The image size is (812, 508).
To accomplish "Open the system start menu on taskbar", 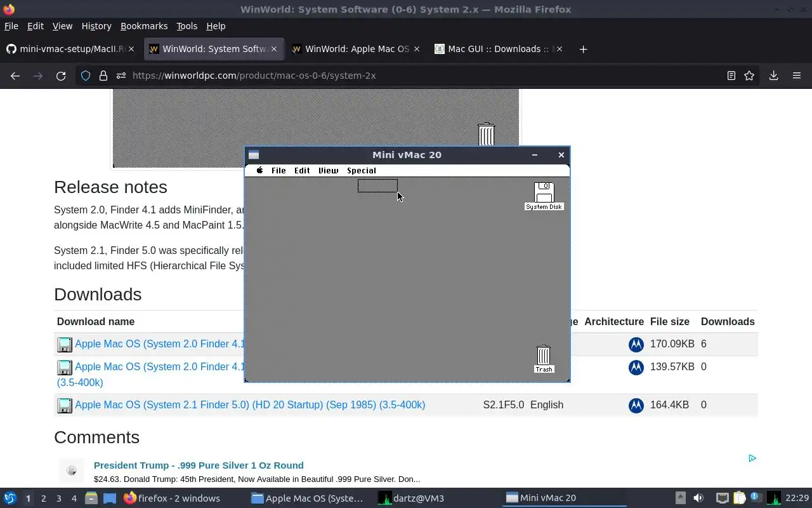I will [10, 498].
